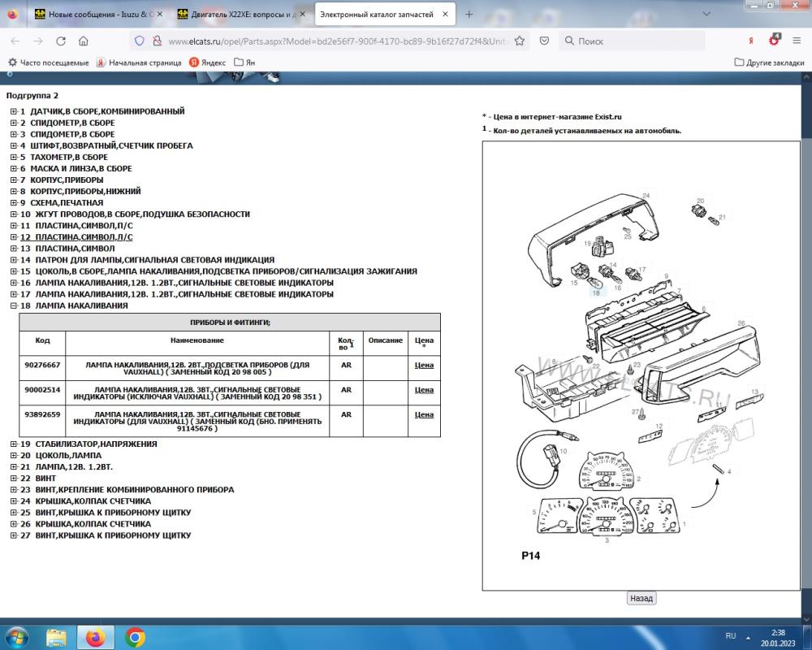Open the Начальная страница bookmark

[139, 63]
